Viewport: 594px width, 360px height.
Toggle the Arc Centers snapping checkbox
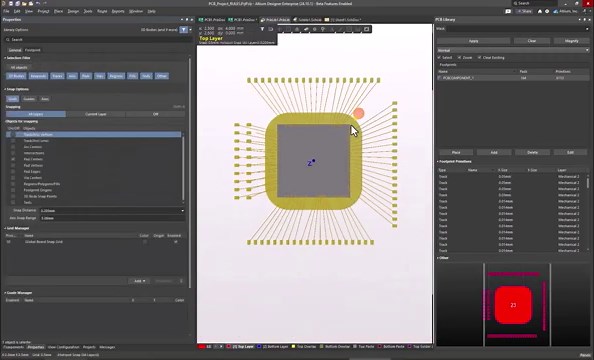[13, 147]
